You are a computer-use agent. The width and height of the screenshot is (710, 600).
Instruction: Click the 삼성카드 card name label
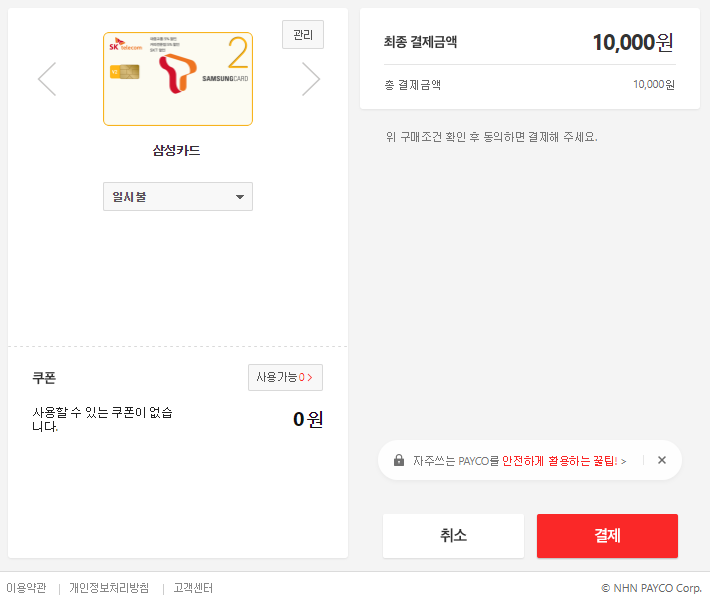pyautogui.click(x=177, y=151)
